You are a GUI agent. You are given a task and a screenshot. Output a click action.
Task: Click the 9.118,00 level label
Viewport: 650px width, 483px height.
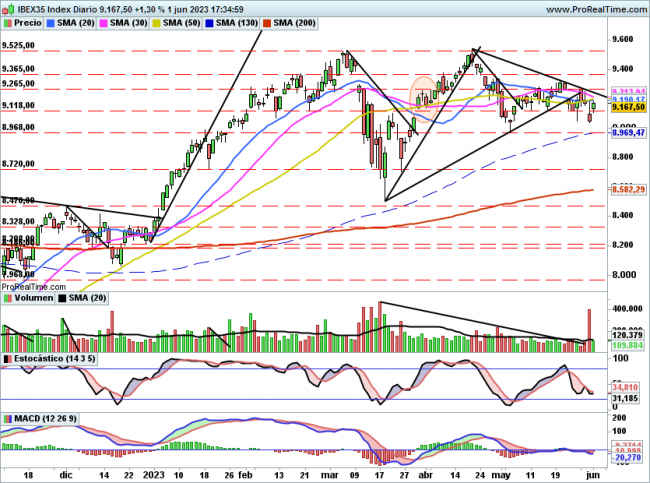[18, 105]
